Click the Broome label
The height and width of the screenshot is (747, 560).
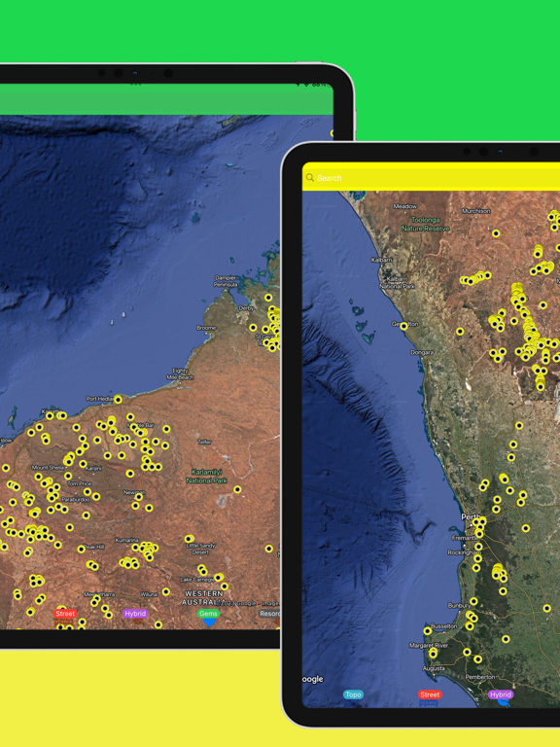[x=206, y=328]
